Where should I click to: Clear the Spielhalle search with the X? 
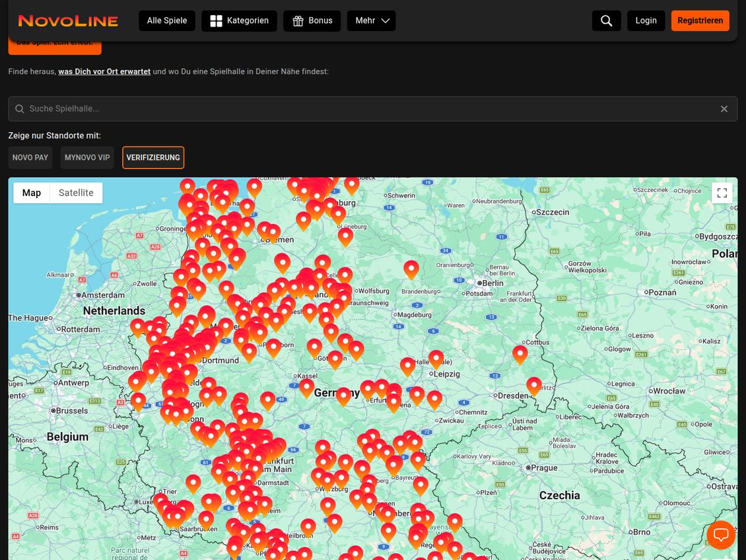click(x=724, y=109)
